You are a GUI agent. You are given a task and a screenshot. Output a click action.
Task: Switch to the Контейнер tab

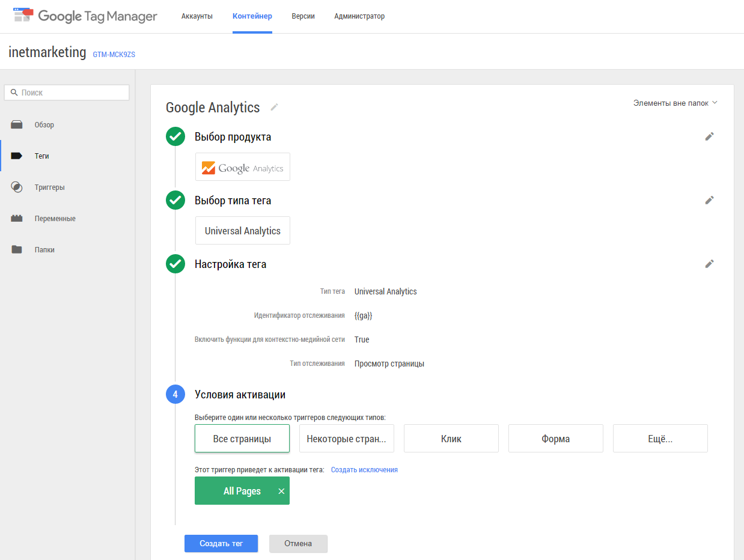(x=252, y=16)
